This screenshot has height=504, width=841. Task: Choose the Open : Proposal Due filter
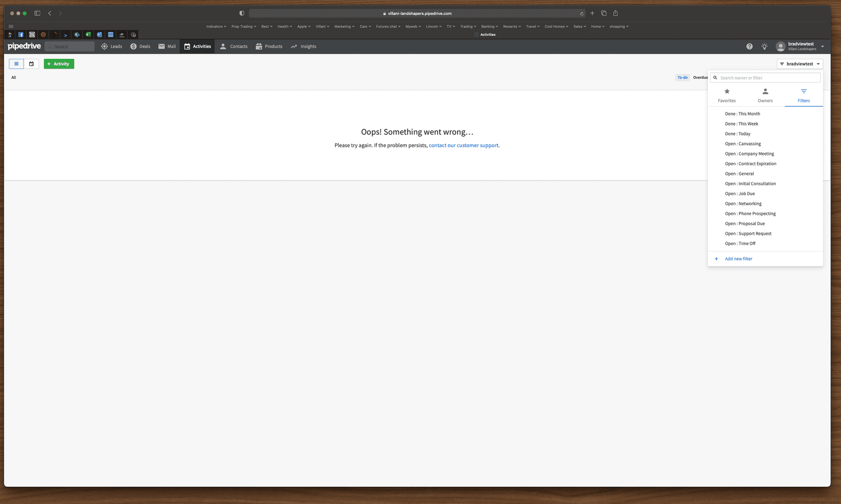(765, 224)
